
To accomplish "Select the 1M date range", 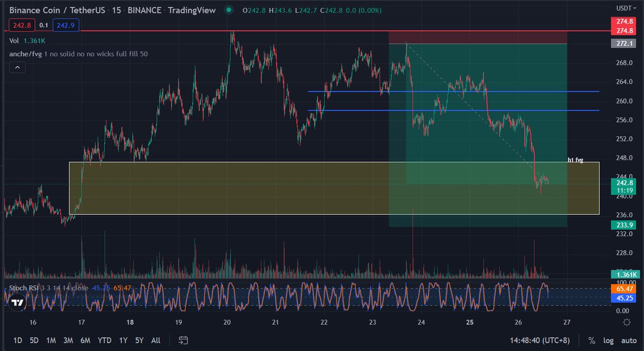I will click(x=51, y=340).
